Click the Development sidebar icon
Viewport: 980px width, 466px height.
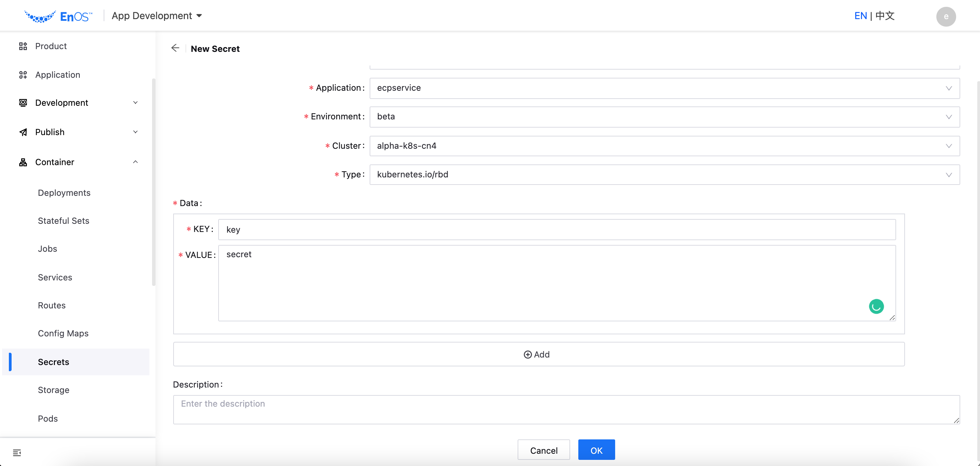coord(23,103)
